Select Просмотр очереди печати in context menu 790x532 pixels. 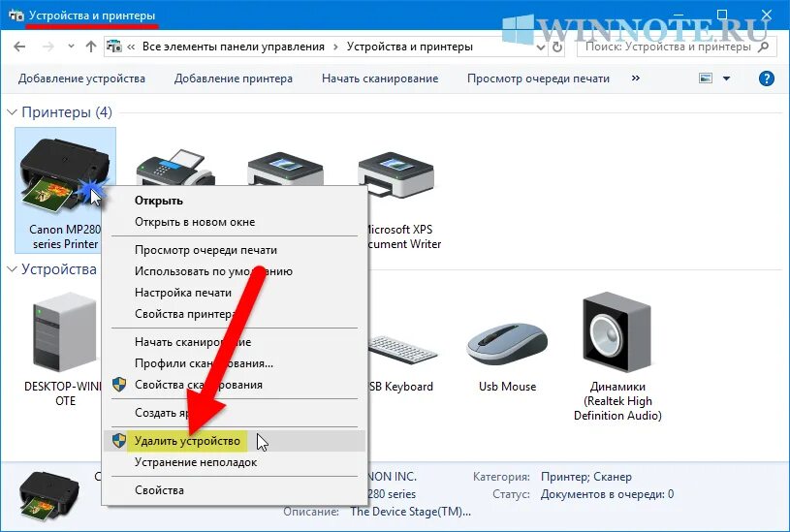235,250
